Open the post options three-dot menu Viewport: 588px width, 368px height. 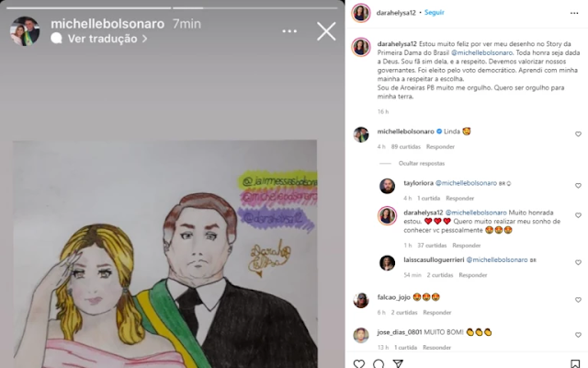click(574, 13)
